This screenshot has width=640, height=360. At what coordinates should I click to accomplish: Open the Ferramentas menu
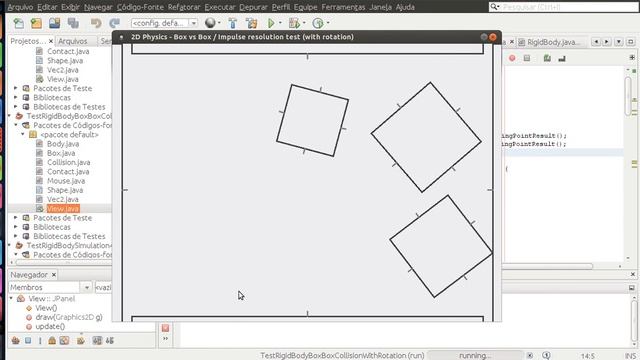(343, 7)
